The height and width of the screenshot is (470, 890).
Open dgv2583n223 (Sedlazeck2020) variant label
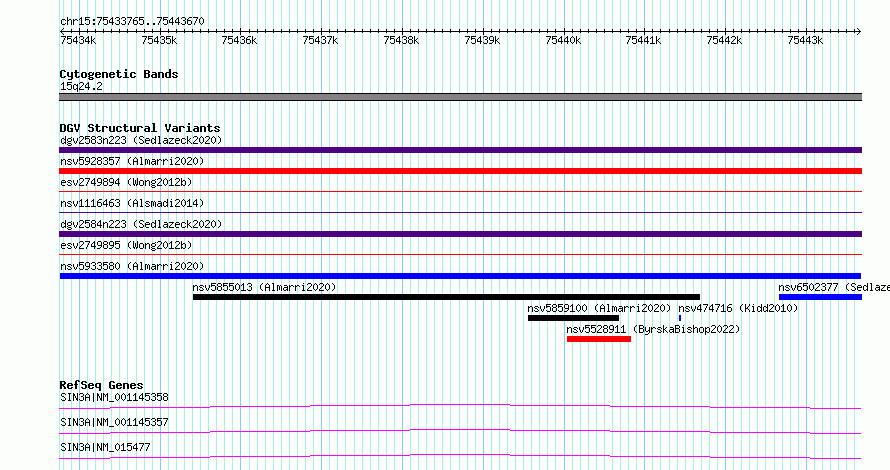pos(141,140)
